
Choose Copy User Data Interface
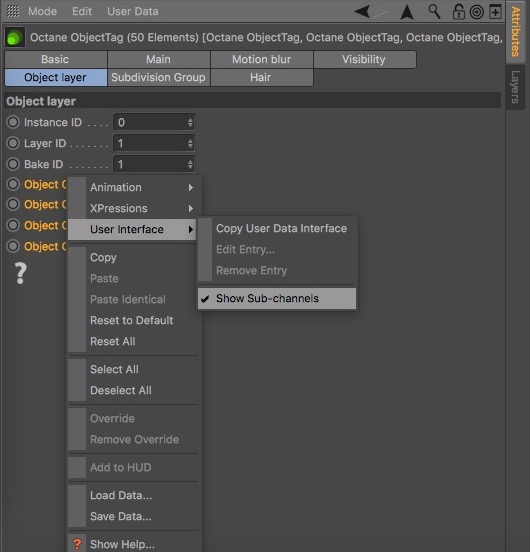point(277,228)
